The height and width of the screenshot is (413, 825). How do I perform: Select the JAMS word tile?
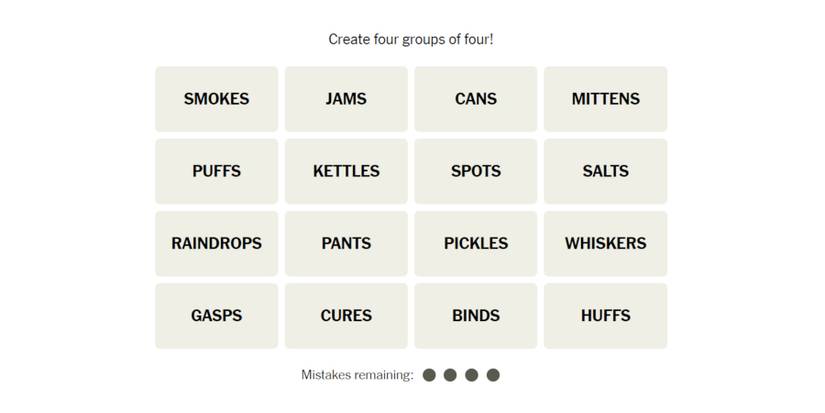[346, 99]
